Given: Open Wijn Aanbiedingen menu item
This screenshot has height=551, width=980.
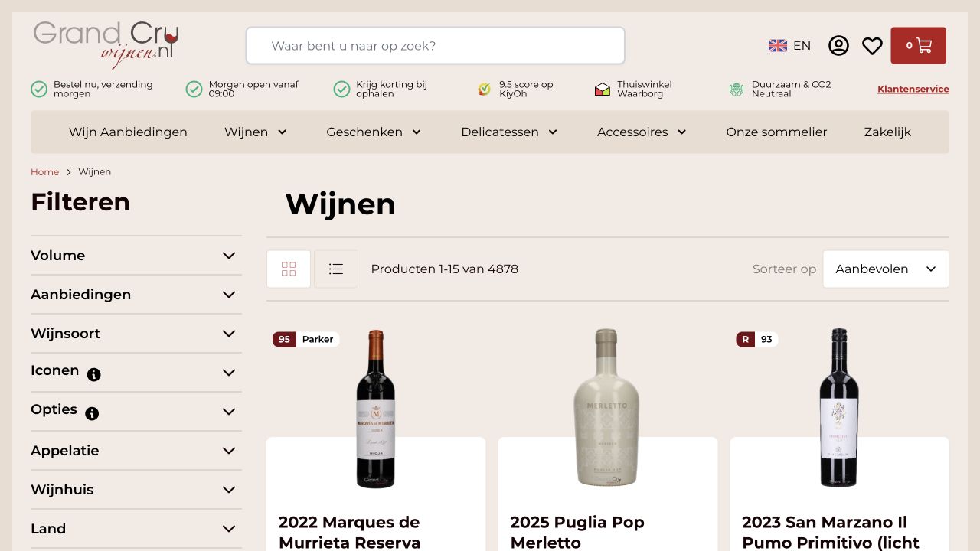Looking at the screenshot, I should coord(128,132).
